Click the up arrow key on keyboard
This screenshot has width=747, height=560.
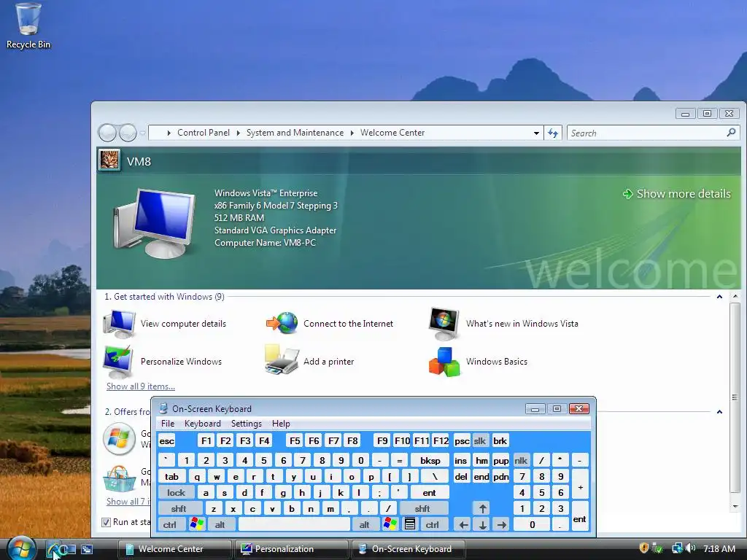pyautogui.click(x=483, y=508)
